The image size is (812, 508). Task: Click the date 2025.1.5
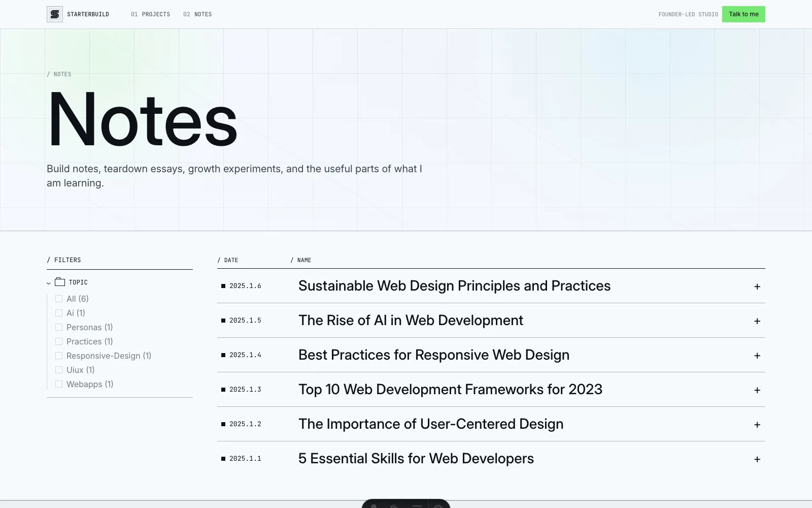245,321
